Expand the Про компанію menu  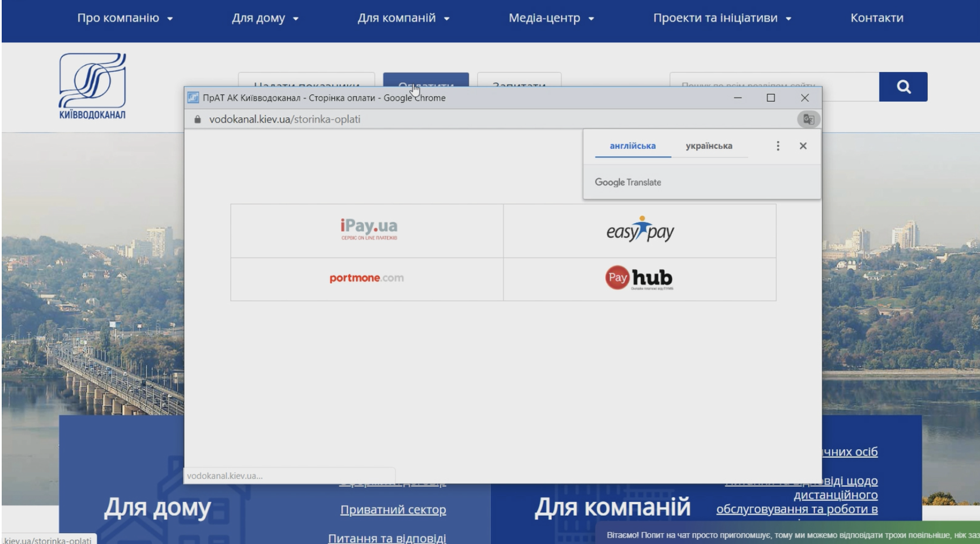click(x=125, y=18)
